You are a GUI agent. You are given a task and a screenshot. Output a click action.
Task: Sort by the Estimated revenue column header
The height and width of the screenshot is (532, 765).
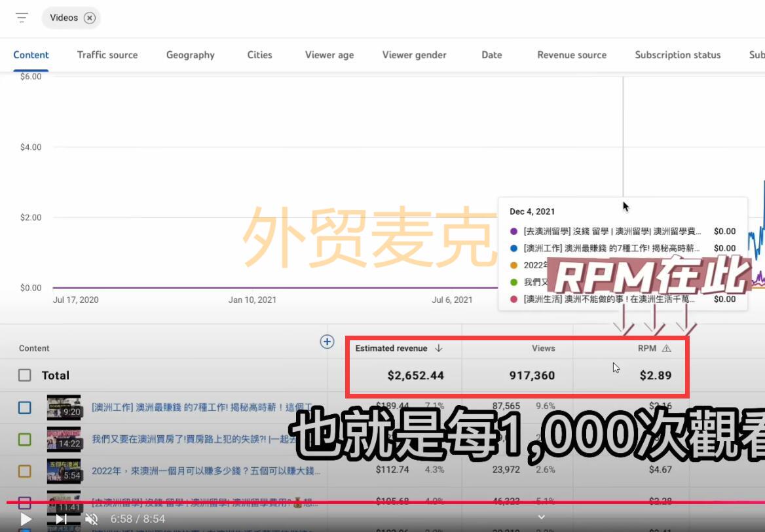391,348
